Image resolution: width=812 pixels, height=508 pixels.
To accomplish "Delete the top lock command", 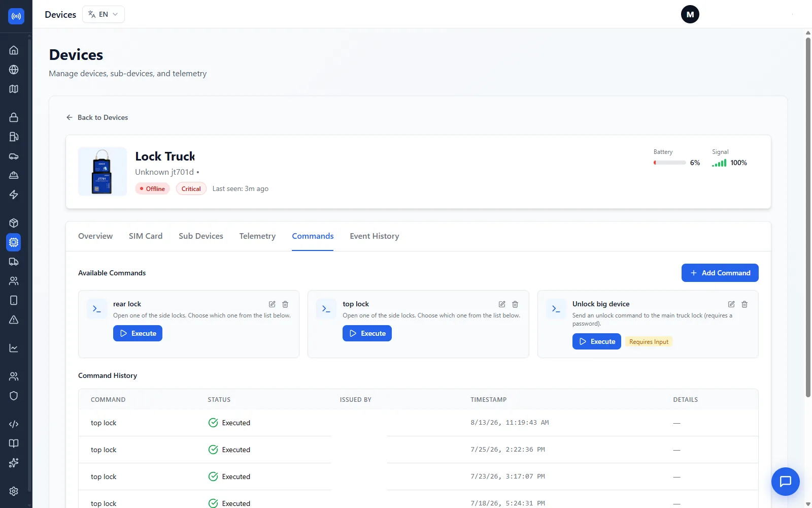I will [x=515, y=304].
